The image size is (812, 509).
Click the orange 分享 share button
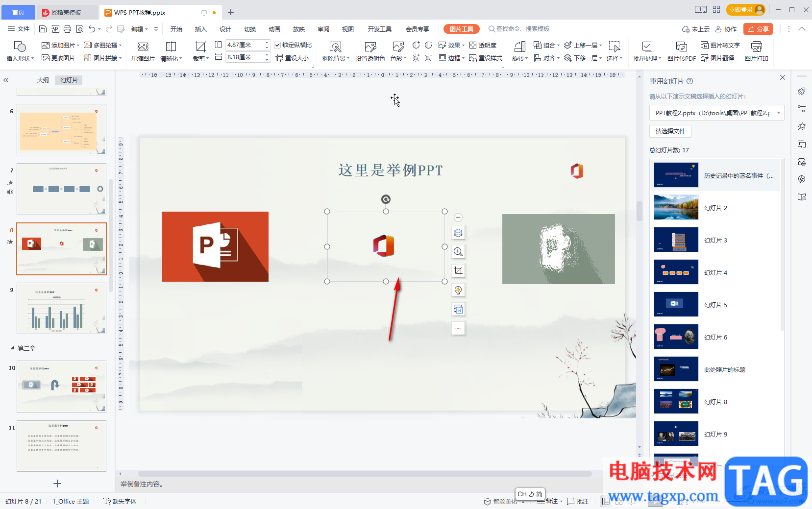pos(758,29)
